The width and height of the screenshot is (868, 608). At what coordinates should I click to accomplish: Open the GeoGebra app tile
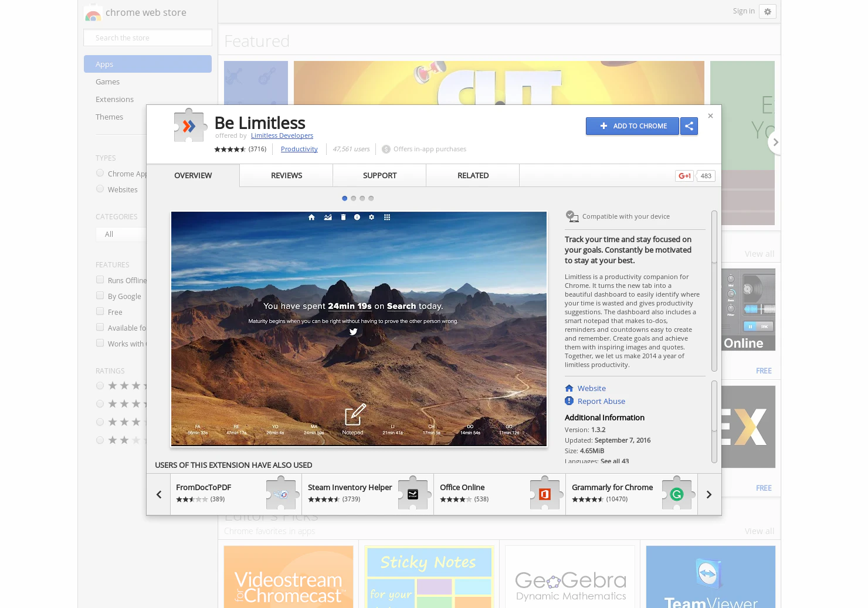570,577
